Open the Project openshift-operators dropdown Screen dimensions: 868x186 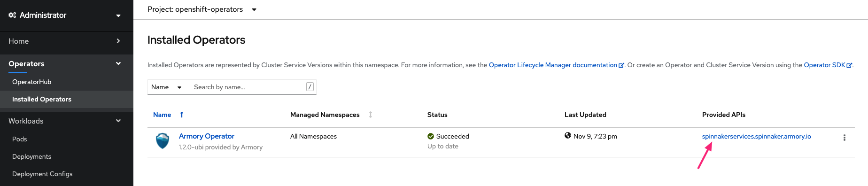(x=202, y=9)
